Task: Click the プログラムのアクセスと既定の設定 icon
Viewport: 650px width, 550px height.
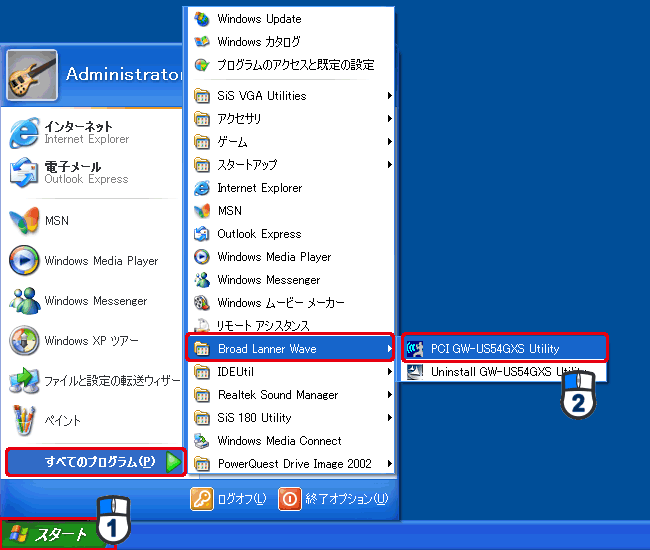Action: point(202,65)
